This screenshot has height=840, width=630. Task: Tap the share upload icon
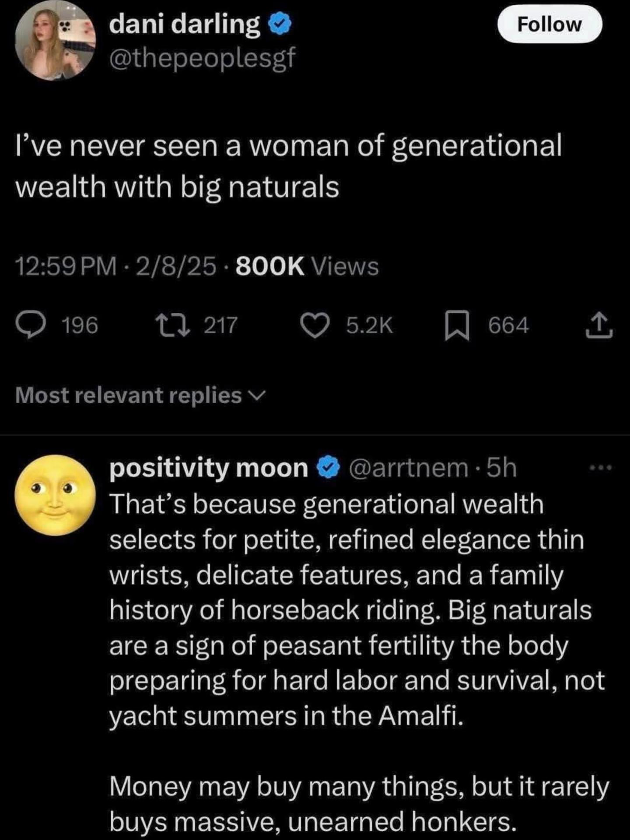point(599,325)
